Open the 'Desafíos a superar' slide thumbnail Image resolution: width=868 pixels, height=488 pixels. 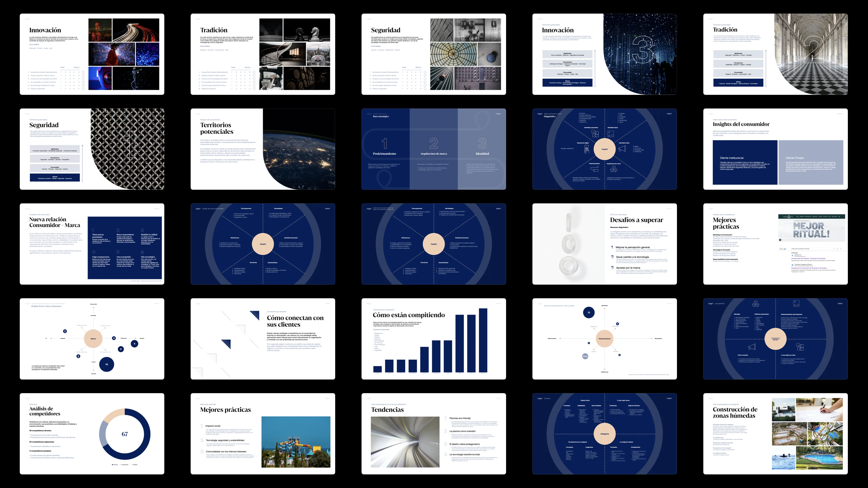(604, 244)
